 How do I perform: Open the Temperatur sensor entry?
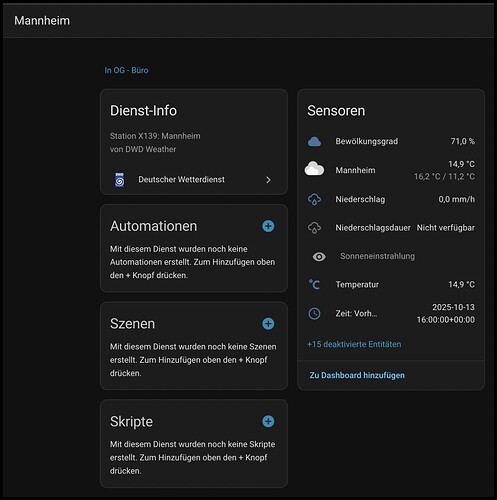[391, 284]
